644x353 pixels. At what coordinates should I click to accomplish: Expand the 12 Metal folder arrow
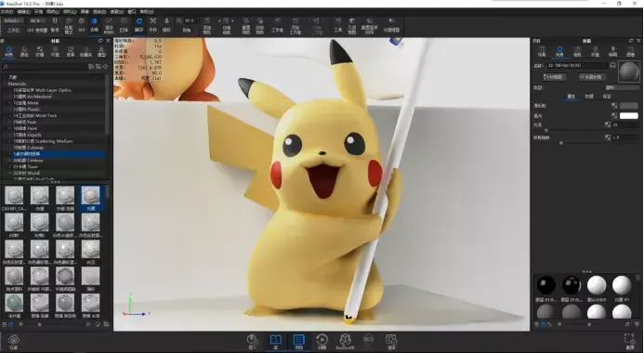click(10, 103)
